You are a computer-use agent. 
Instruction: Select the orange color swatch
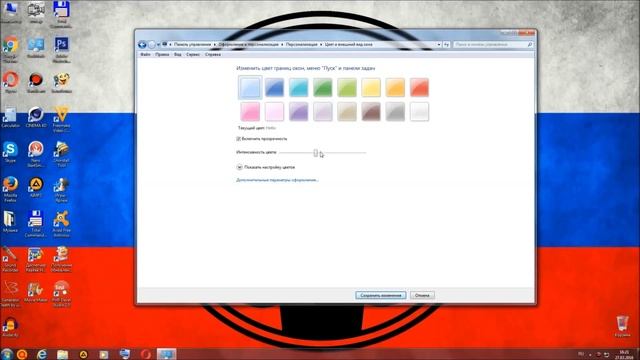pos(395,87)
